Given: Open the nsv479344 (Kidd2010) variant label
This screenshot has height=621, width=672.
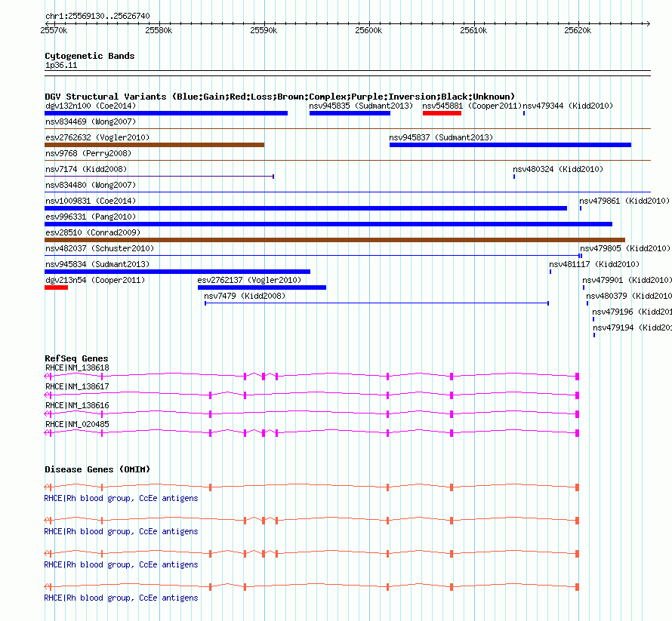Looking at the screenshot, I should point(568,106).
